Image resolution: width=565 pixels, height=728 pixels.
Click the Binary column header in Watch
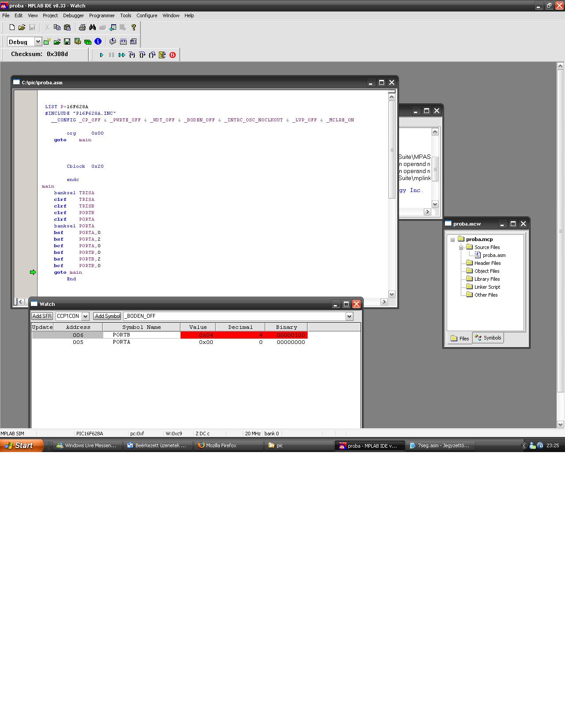[286, 327]
